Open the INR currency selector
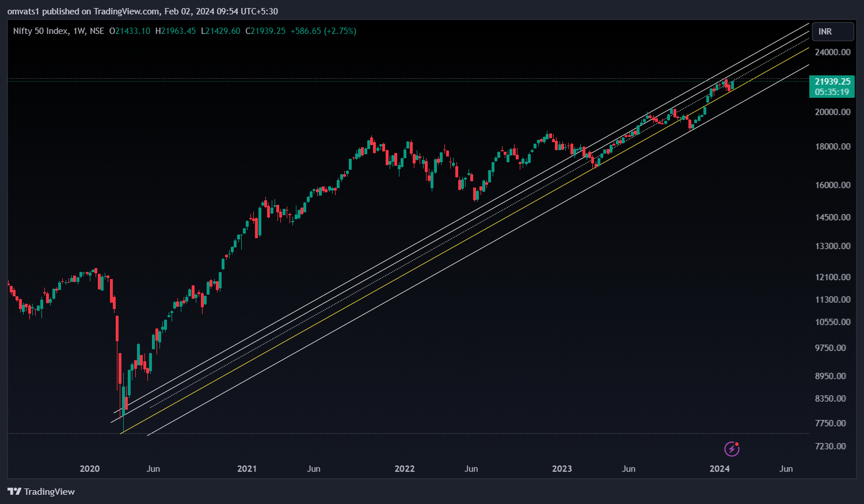864x504 pixels. click(x=832, y=32)
